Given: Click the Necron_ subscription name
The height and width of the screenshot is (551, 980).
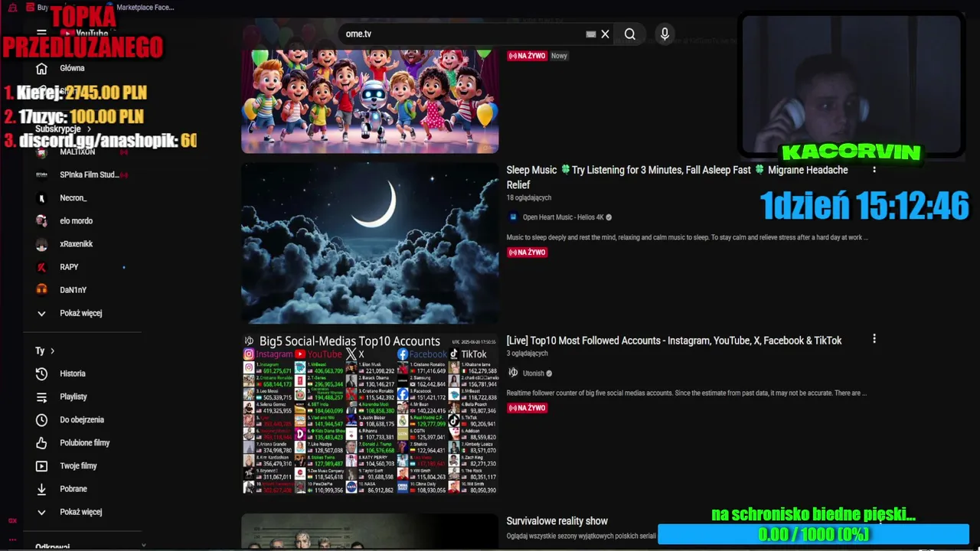Looking at the screenshot, I should [x=73, y=198].
